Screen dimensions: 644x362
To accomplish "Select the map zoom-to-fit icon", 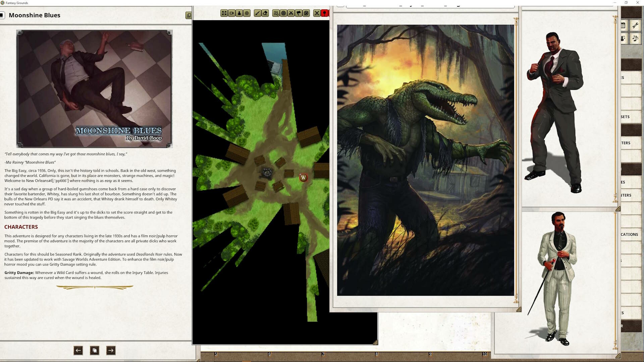I will pos(224,13).
